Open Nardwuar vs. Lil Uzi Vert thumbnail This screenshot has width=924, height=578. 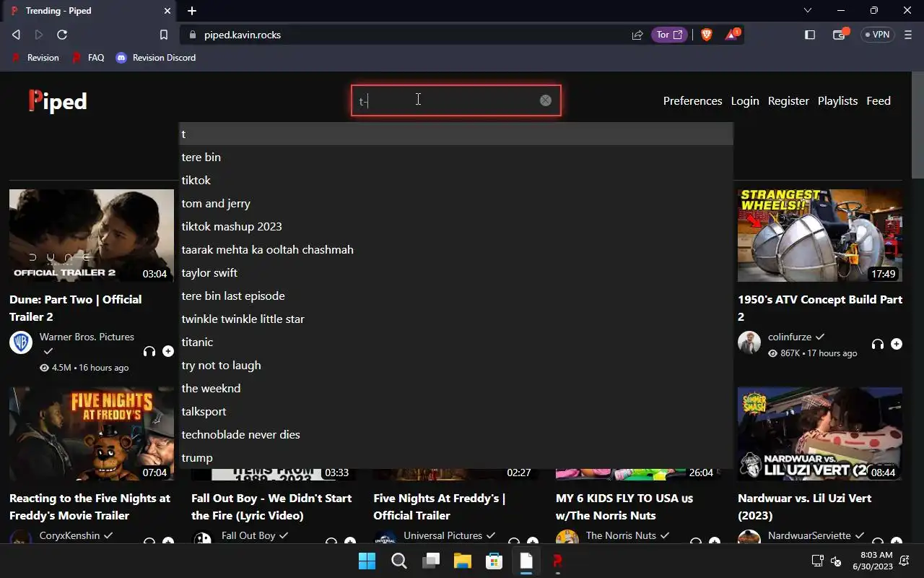[820, 433]
